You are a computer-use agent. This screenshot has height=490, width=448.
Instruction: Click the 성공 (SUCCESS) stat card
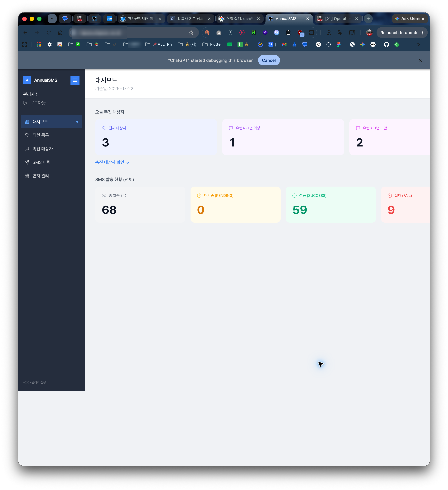click(331, 205)
